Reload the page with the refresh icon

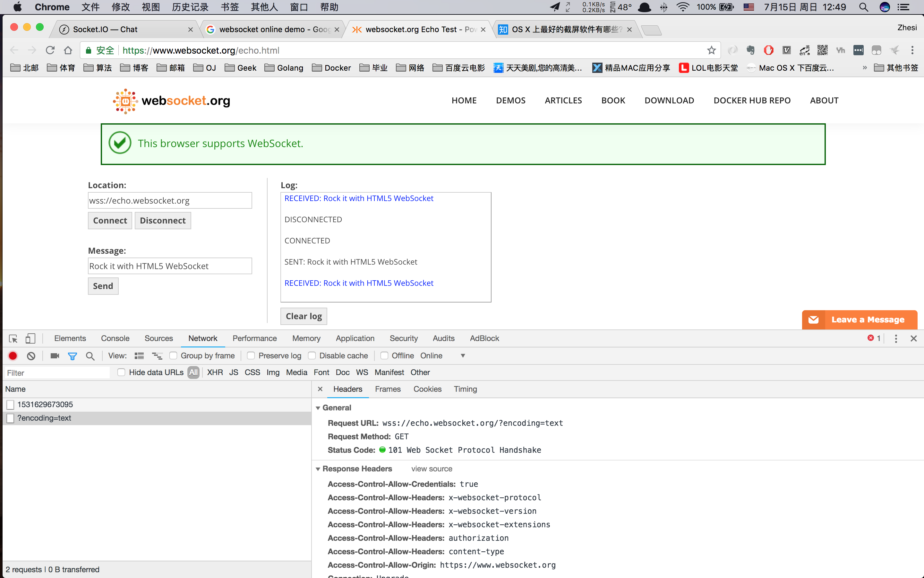(50, 50)
